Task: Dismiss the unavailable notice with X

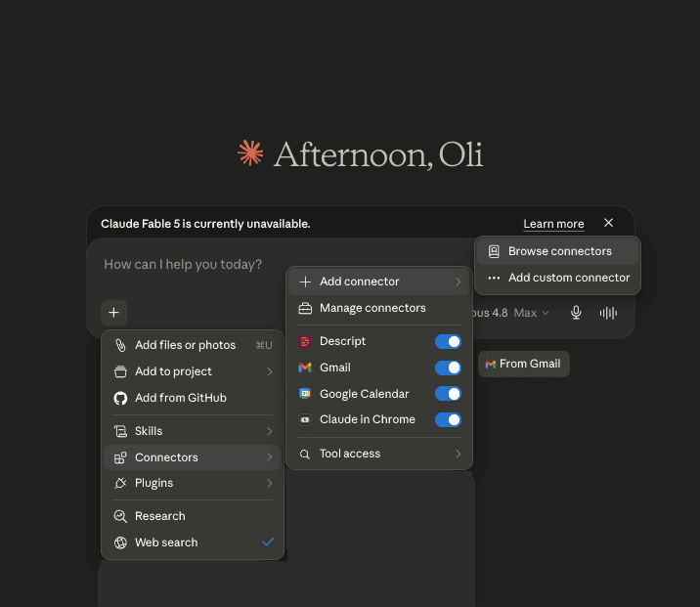Action: (608, 223)
